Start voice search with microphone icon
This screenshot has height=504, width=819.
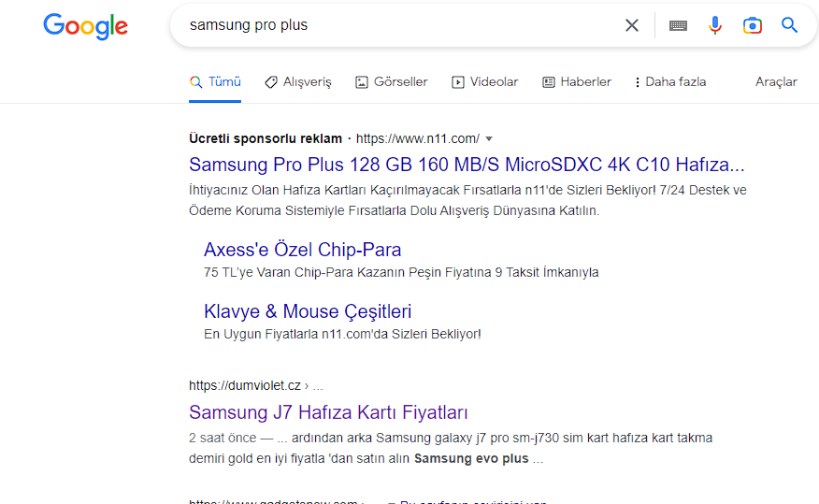(x=715, y=25)
